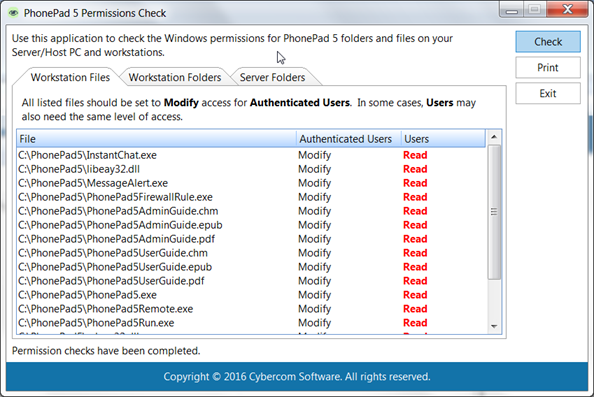Open the Workstation Folders tab
This screenshot has width=594, height=397.
(x=175, y=77)
